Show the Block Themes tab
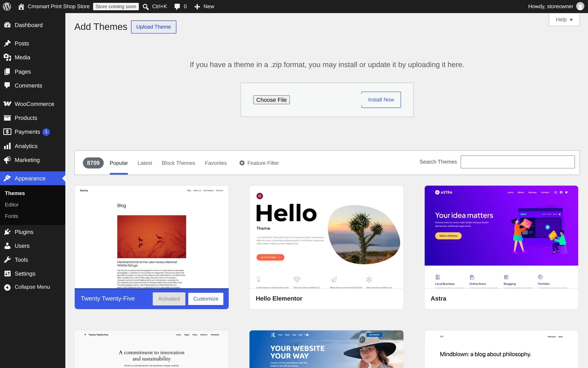This screenshot has width=588, height=368. pos(178,163)
